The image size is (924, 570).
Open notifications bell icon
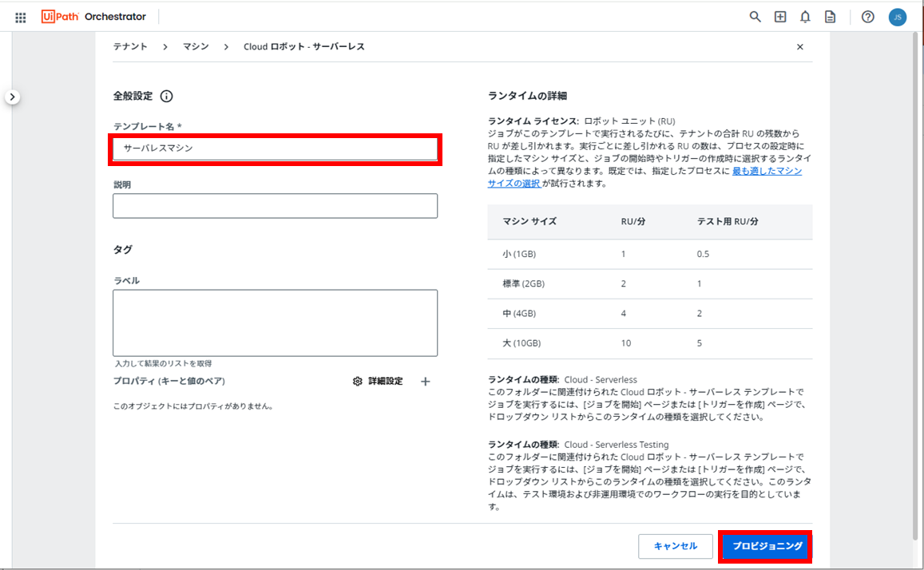click(x=805, y=17)
